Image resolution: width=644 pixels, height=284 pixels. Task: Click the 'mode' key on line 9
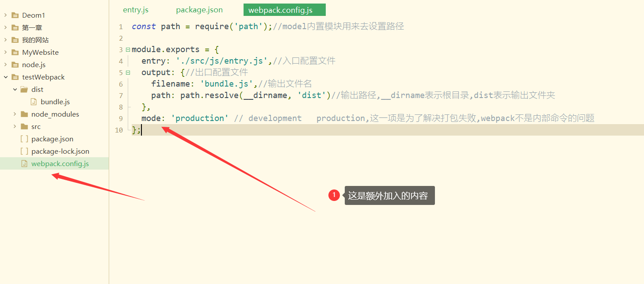pyautogui.click(x=151, y=118)
